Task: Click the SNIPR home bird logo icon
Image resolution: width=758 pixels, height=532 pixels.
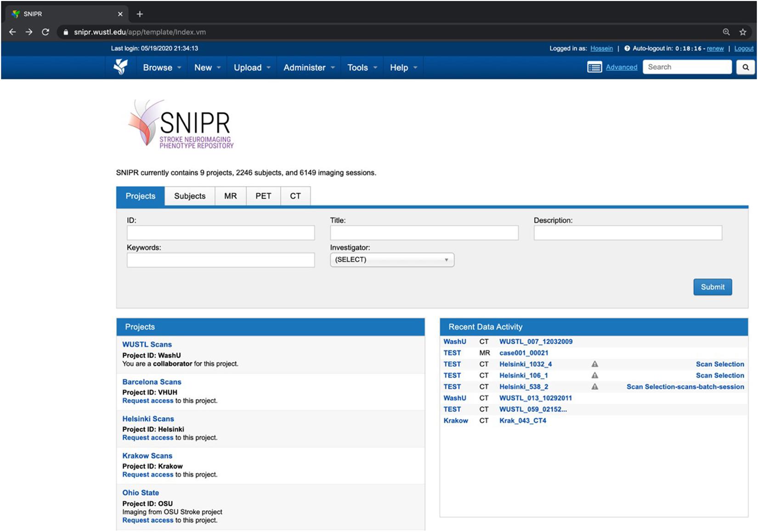Action: point(121,67)
